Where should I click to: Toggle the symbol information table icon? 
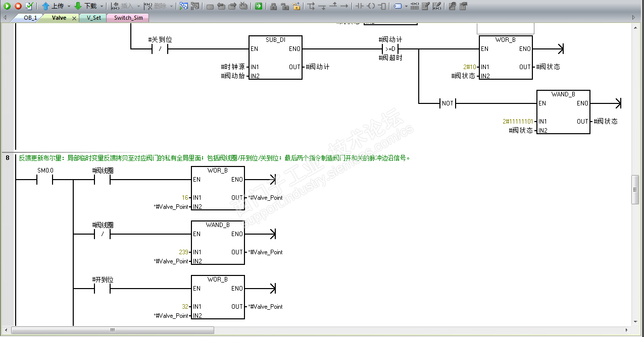[415, 6]
